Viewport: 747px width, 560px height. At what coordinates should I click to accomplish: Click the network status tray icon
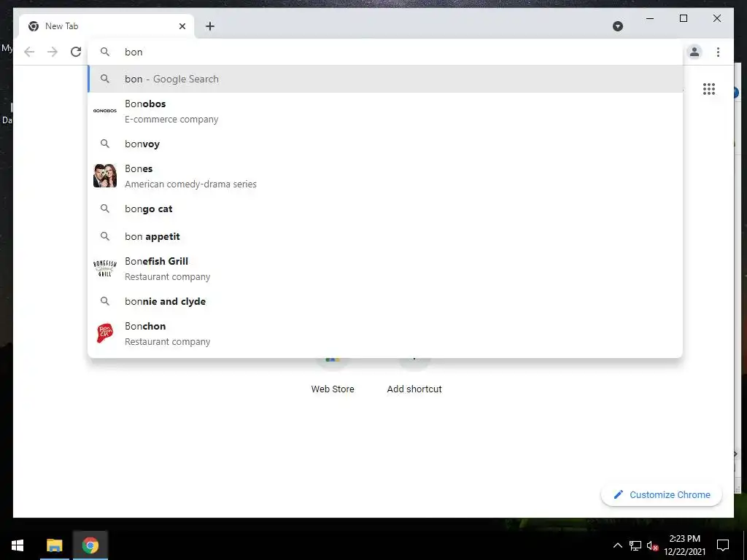coord(635,545)
